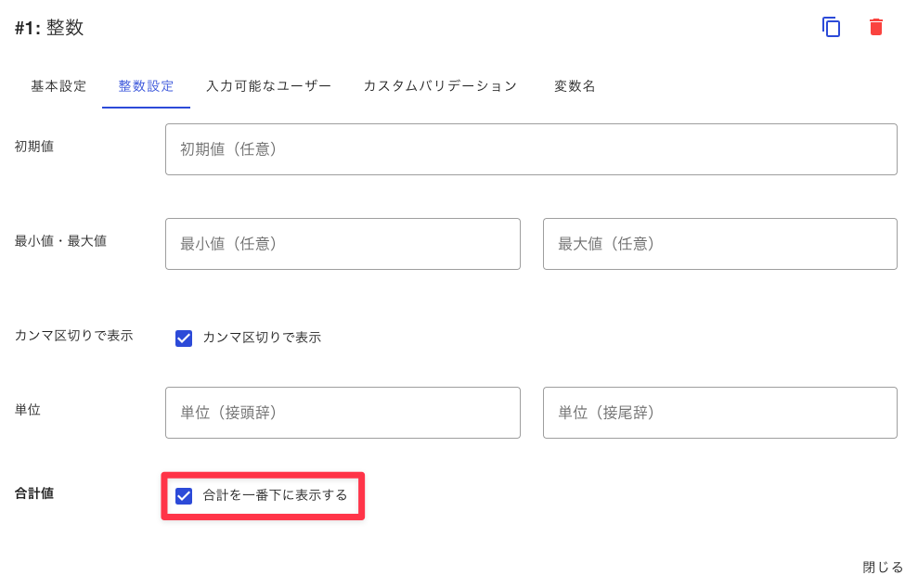Click into the 最小値(任意)field

tap(343, 244)
